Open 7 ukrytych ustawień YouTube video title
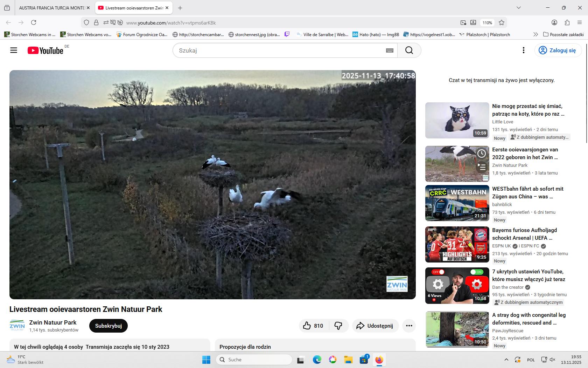This screenshot has height=368, width=588. click(528, 275)
